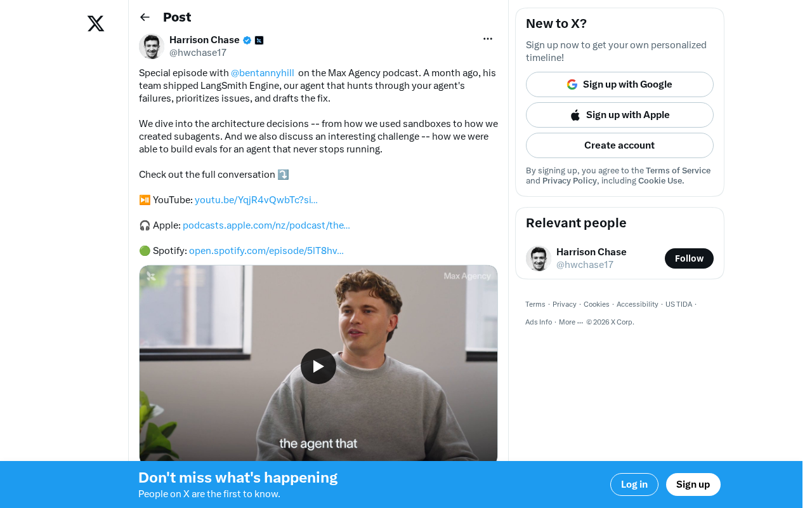The height and width of the screenshot is (508, 812).
Task: Go back using the arrow icon
Action: [145, 17]
